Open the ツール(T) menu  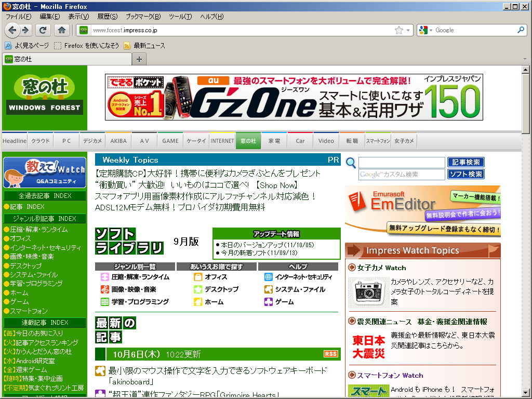[180, 16]
